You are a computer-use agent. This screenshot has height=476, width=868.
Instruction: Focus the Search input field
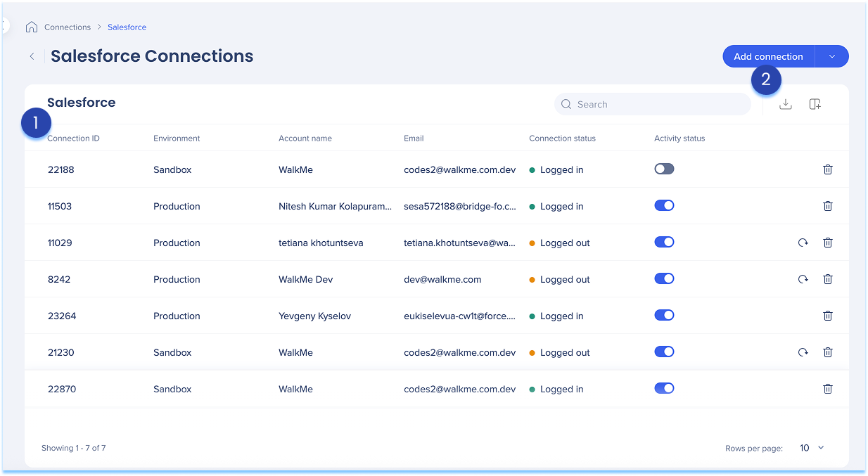pyautogui.click(x=653, y=104)
